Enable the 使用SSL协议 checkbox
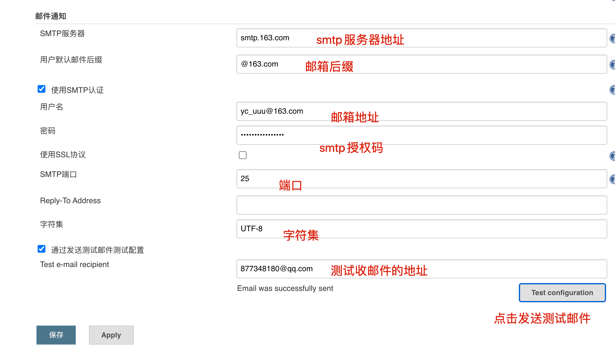 click(243, 155)
